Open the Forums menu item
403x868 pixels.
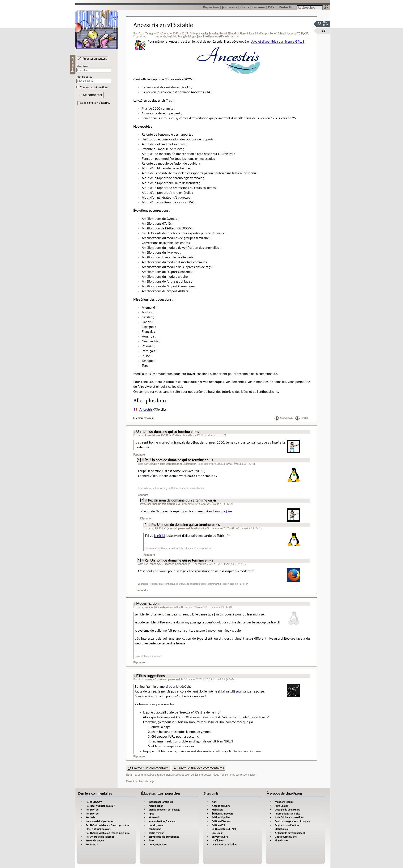258,7
